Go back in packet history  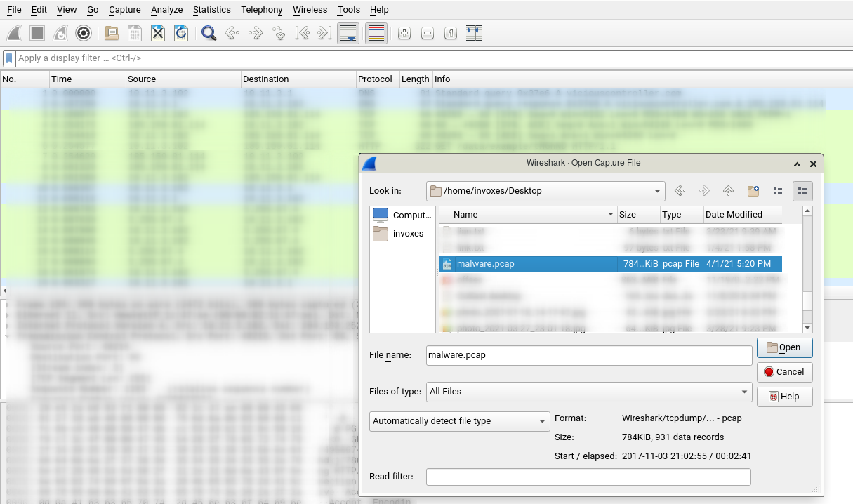tap(232, 33)
